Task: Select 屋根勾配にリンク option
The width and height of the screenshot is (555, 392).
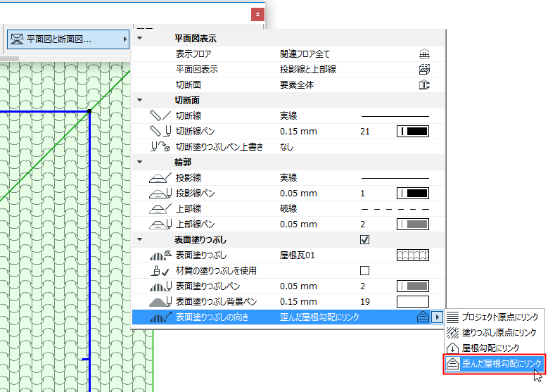Action: tap(495, 348)
